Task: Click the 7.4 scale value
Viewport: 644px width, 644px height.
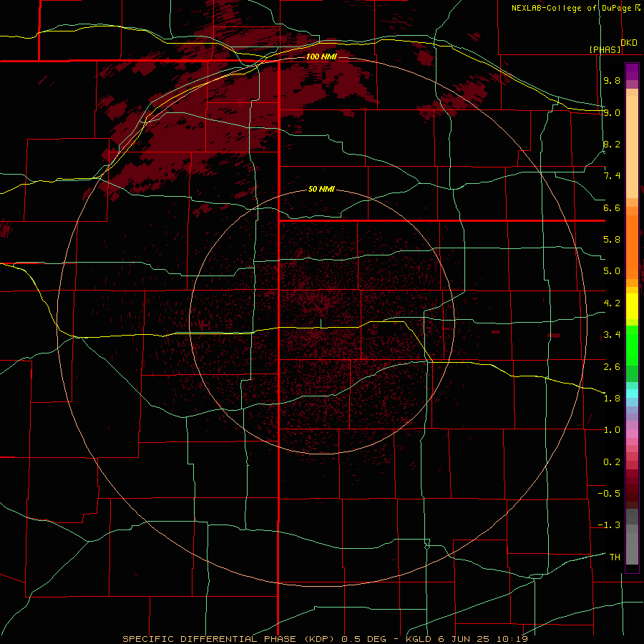Action: coord(612,176)
